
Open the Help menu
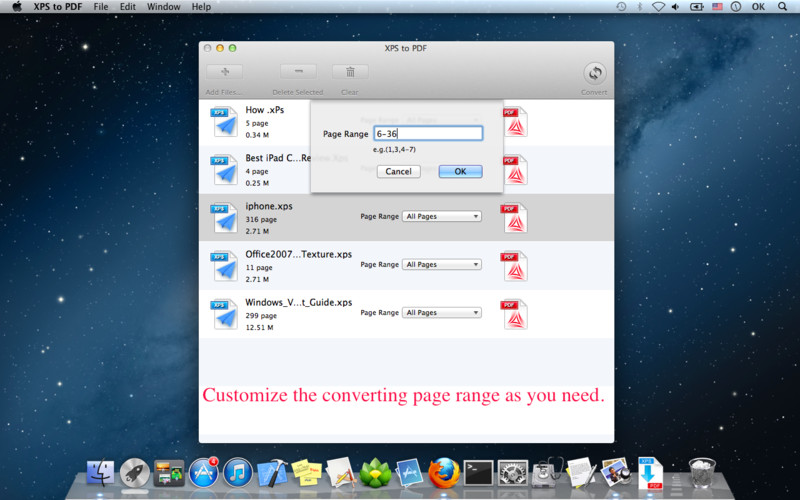pos(201,7)
